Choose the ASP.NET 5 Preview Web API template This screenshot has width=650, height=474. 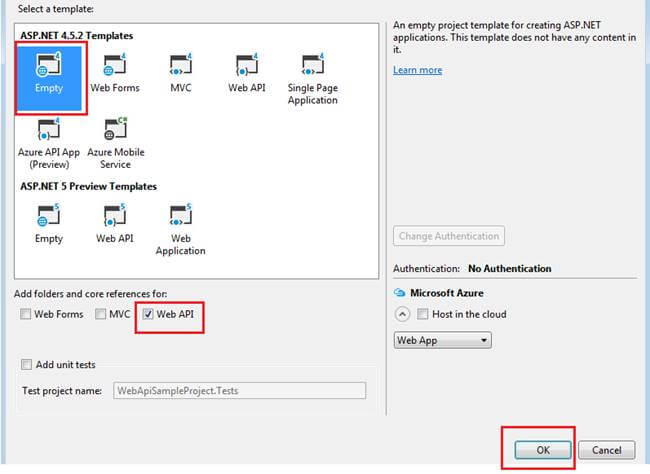(115, 224)
